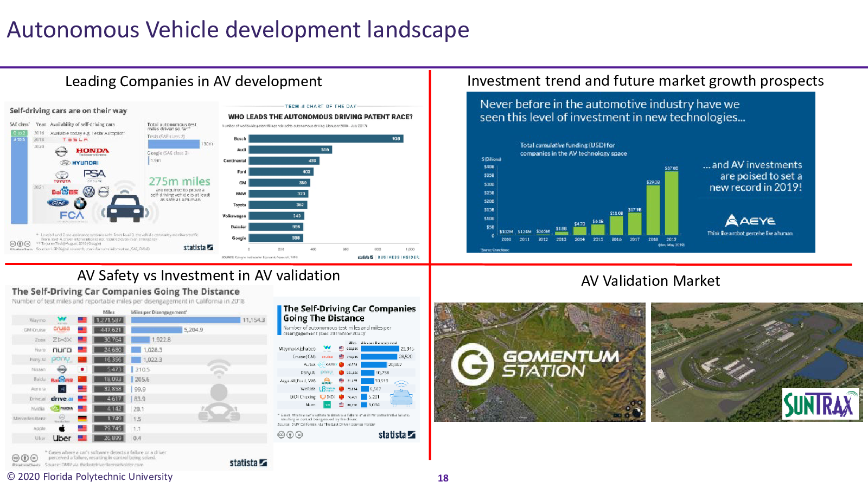The height and width of the screenshot is (488, 868).
Task: Click the FCA logo
Action: pos(72,215)
